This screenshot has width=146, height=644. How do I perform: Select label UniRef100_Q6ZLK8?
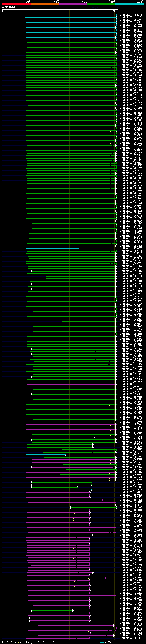coord(131,42)
